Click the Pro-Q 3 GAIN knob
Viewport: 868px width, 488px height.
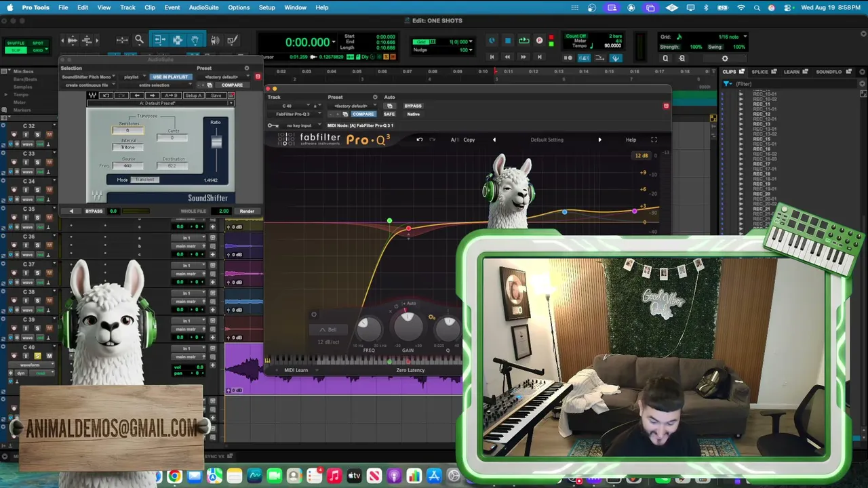(x=408, y=327)
